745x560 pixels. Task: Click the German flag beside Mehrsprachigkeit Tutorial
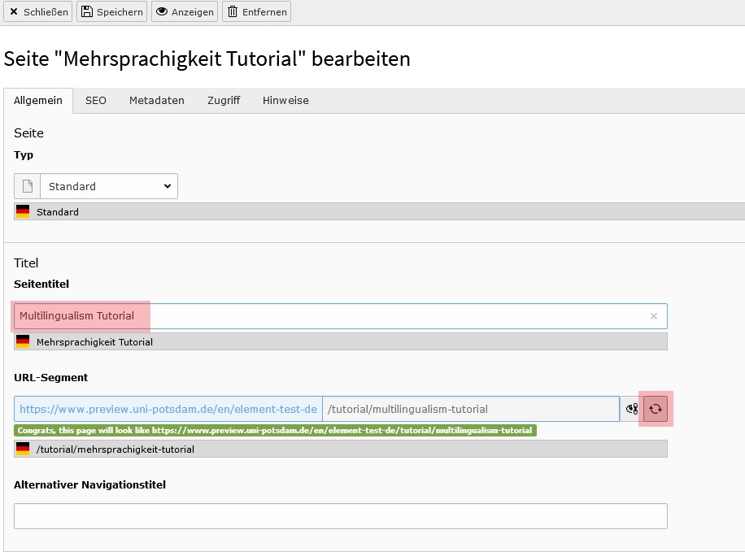point(23,341)
